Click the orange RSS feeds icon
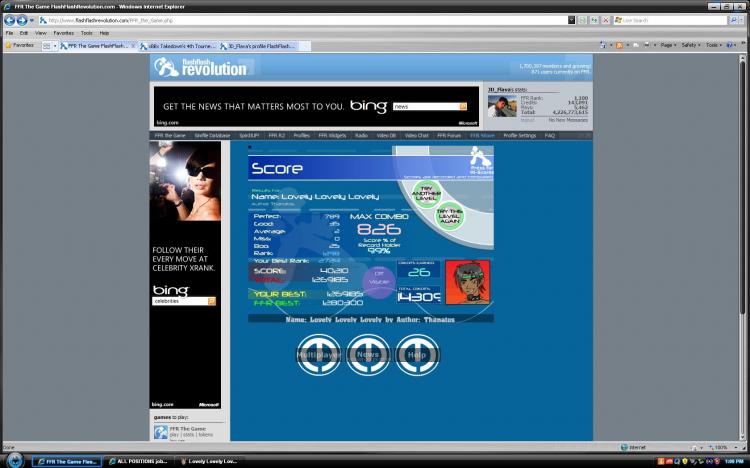This screenshot has height=468, width=750. coord(619,45)
